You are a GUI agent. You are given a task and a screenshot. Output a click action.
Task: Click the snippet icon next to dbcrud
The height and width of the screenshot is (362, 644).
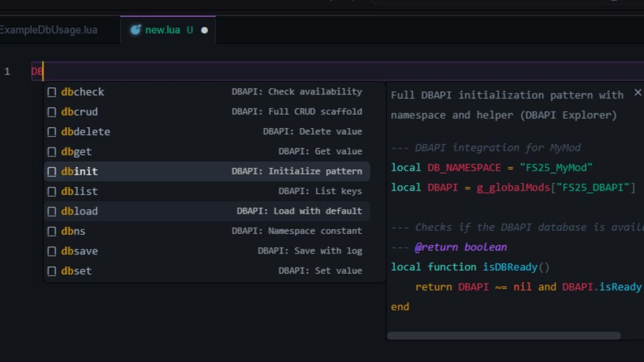(x=52, y=112)
